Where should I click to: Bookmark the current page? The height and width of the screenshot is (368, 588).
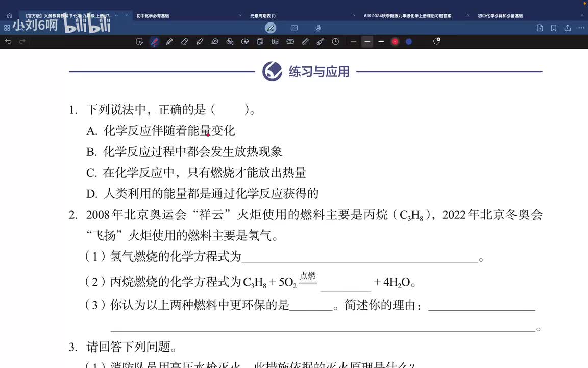click(554, 28)
